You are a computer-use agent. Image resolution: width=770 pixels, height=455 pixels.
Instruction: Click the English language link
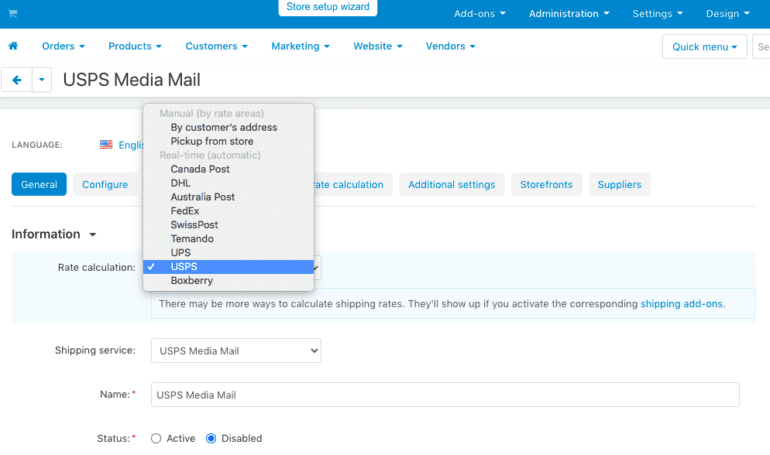tap(131, 145)
